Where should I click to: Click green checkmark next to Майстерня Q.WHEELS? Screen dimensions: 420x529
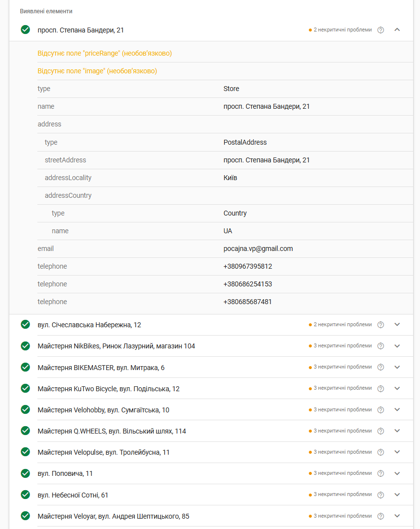pyautogui.click(x=25, y=431)
